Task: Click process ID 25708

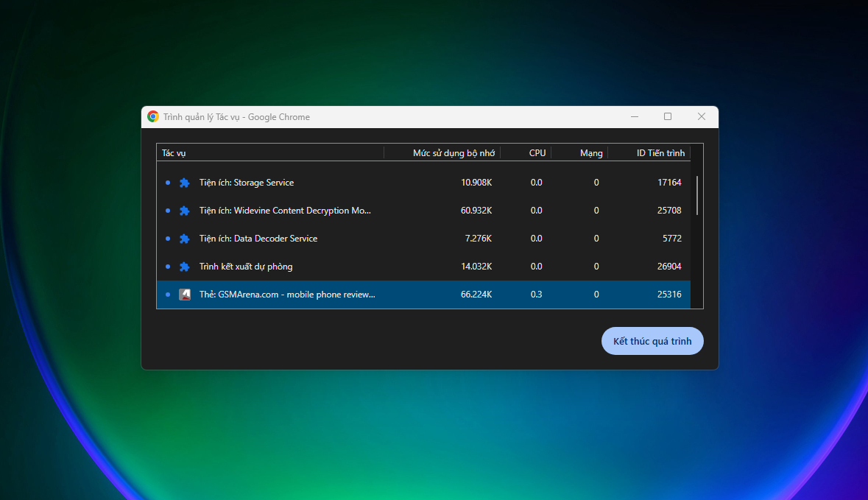Action: [669, 211]
